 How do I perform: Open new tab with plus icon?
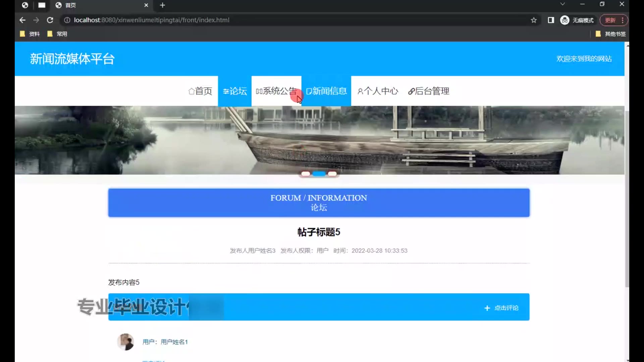point(163,5)
